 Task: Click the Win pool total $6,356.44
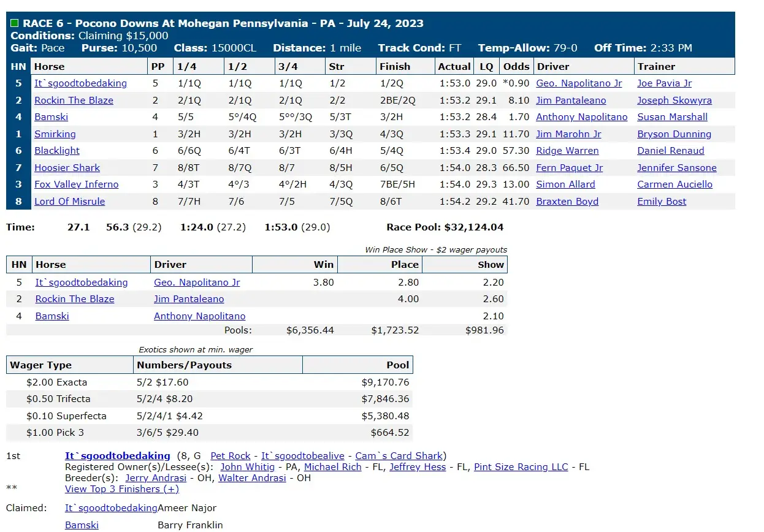click(x=310, y=330)
